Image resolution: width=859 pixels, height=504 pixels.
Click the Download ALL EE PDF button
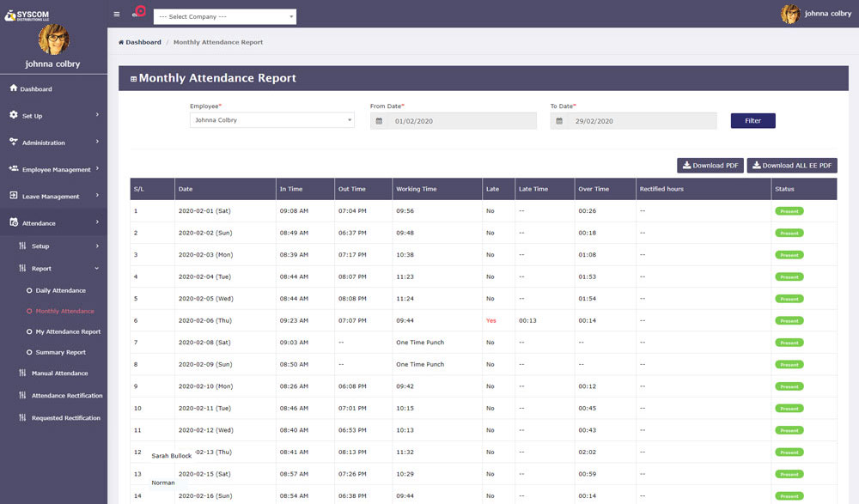(791, 166)
